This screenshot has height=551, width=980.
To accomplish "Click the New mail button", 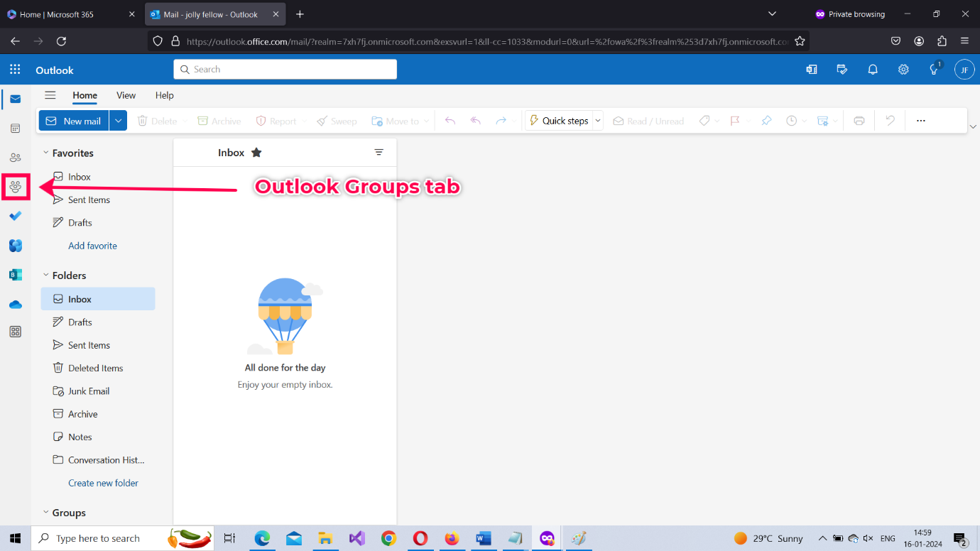I will point(74,121).
